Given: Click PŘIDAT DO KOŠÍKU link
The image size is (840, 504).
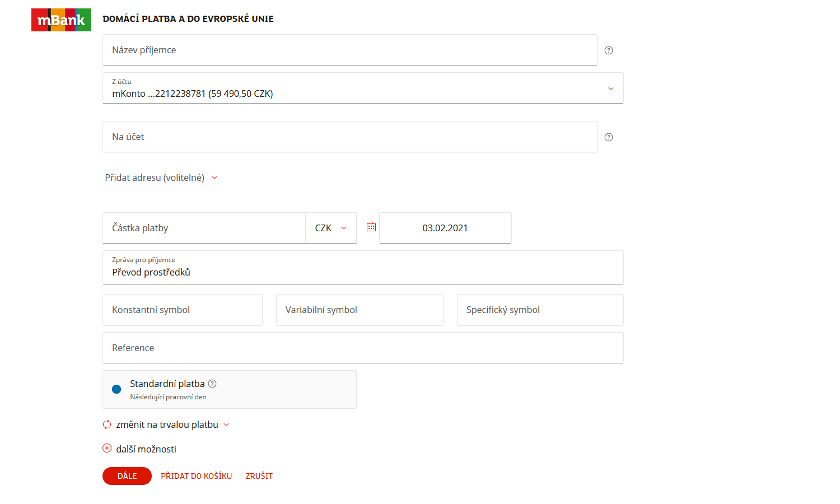Looking at the screenshot, I should point(196,476).
